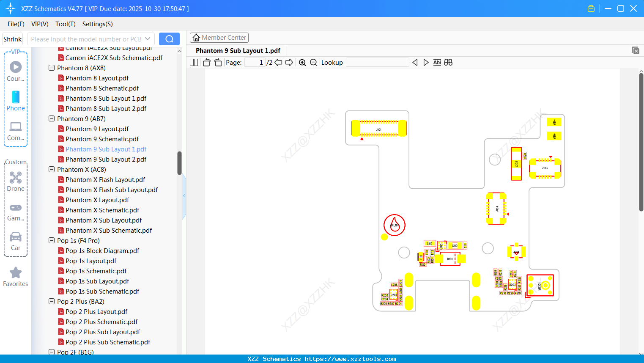The width and height of the screenshot is (644, 363).
Task: Open Phantom X Flash Sub Layout.pdf
Action: coord(112,190)
